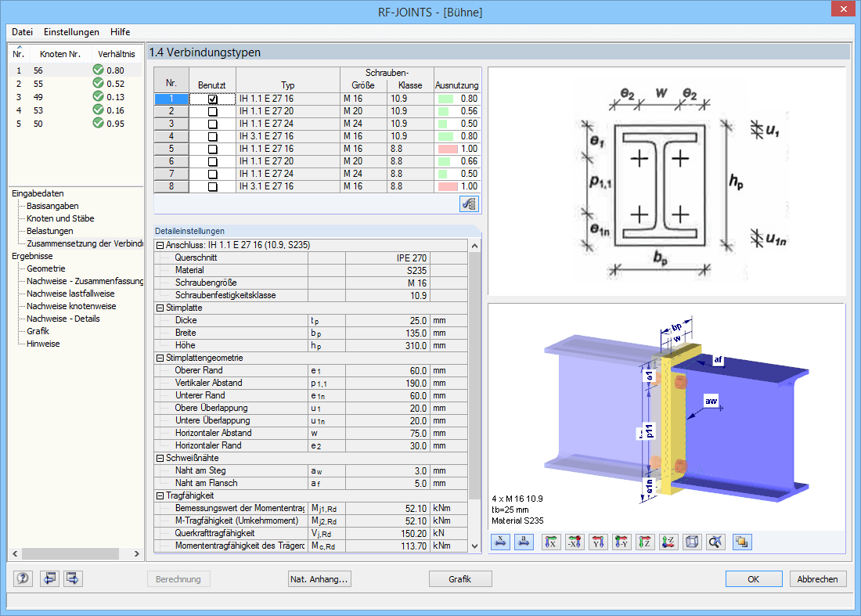This screenshot has height=616, width=861.
Task: Click the Grafik button
Action: [460, 578]
